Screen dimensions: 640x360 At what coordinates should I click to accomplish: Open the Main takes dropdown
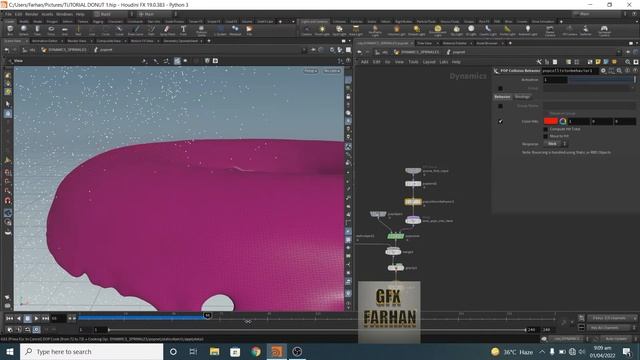(156, 14)
